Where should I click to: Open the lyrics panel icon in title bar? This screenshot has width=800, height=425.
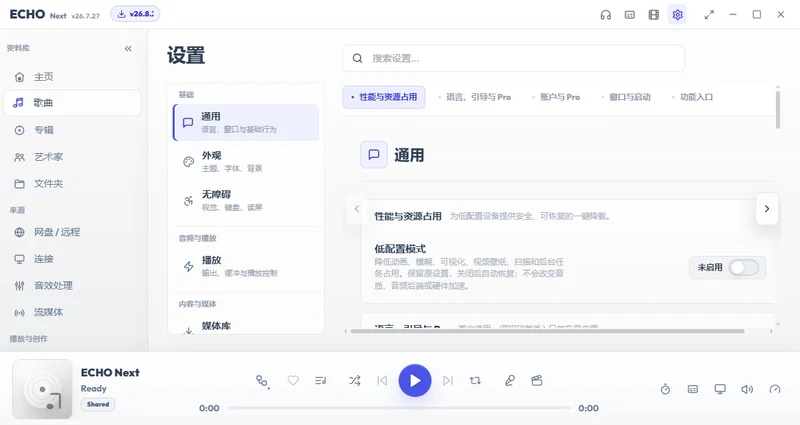coord(630,15)
